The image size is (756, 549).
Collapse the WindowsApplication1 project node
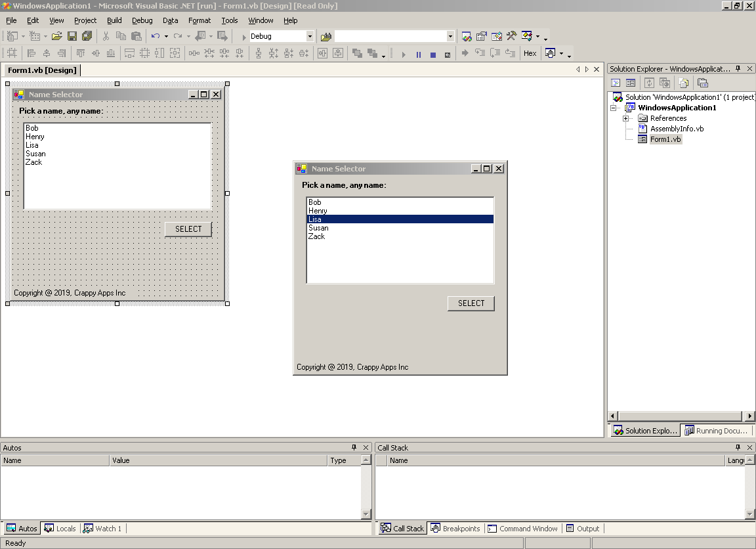click(614, 108)
